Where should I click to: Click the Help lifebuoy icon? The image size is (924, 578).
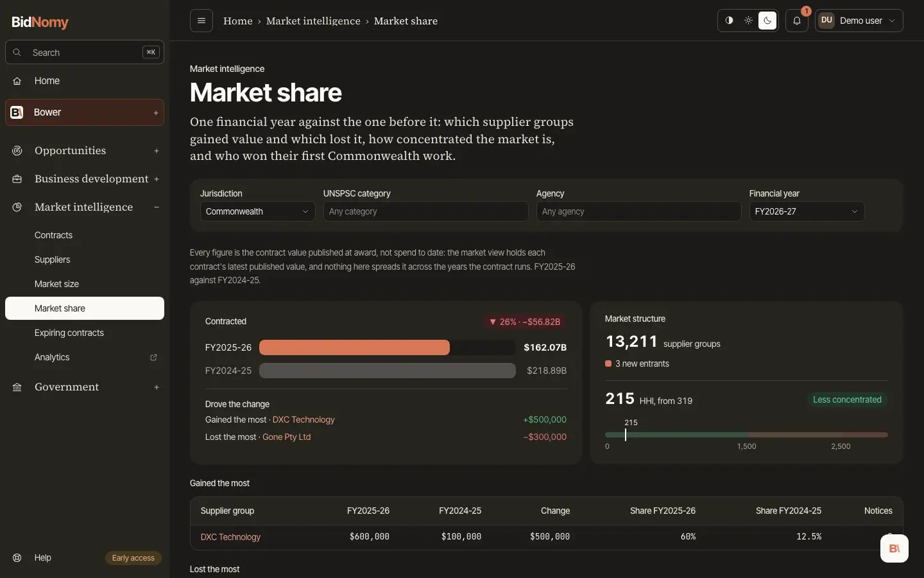pyautogui.click(x=17, y=558)
